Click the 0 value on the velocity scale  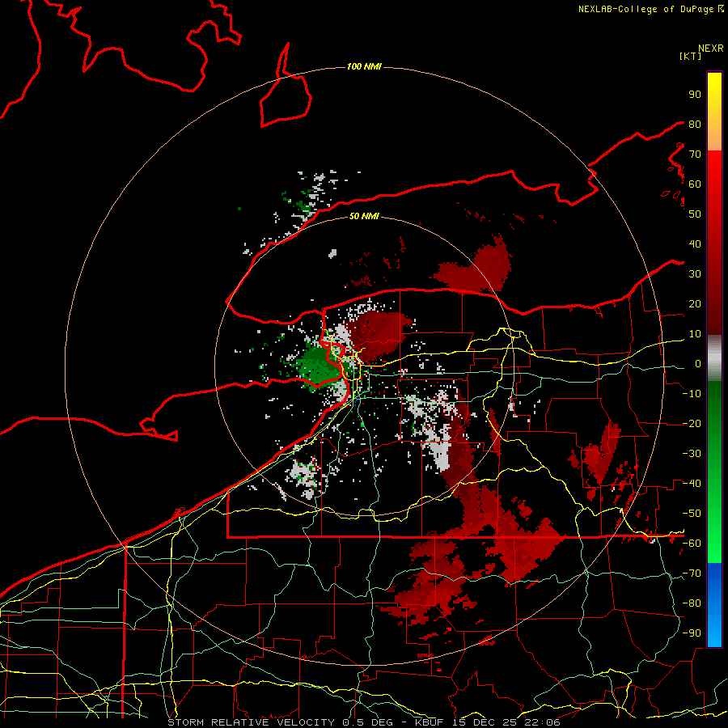(x=698, y=363)
